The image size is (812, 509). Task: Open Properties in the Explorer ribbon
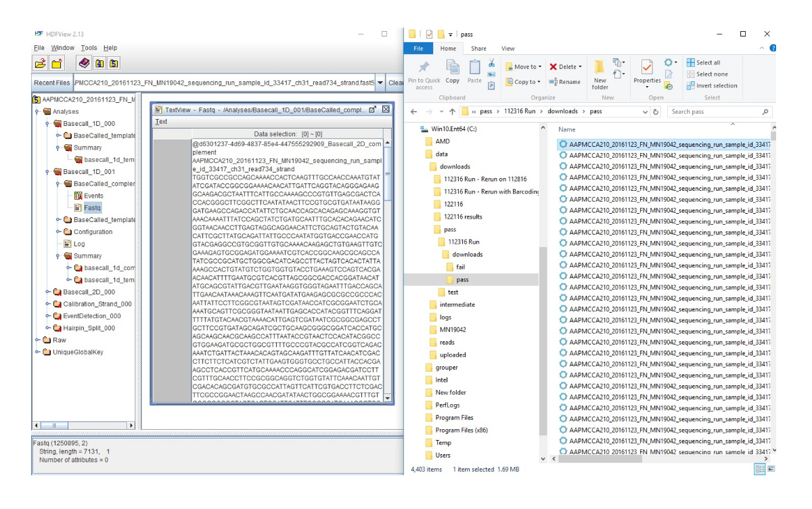pos(647,73)
